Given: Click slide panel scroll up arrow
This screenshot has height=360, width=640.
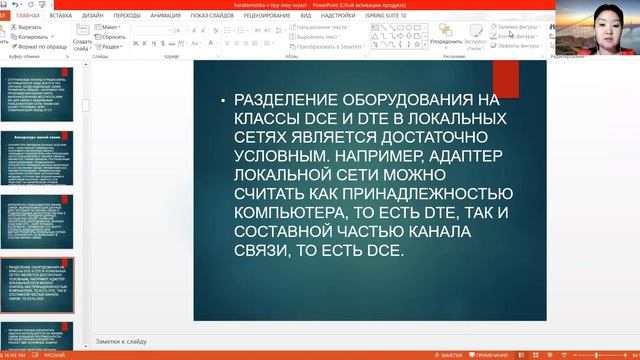Looking at the screenshot, I should click(x=85, y=64).
